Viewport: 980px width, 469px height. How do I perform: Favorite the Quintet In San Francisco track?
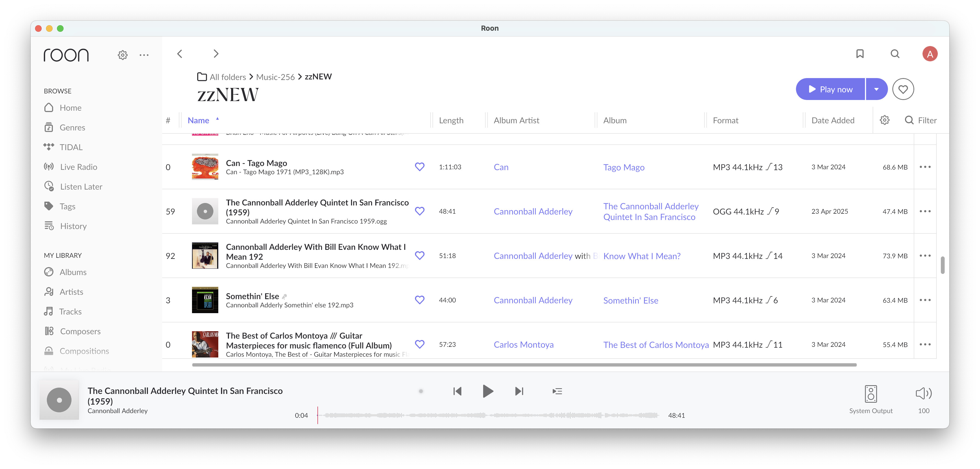tap(420, 211)
